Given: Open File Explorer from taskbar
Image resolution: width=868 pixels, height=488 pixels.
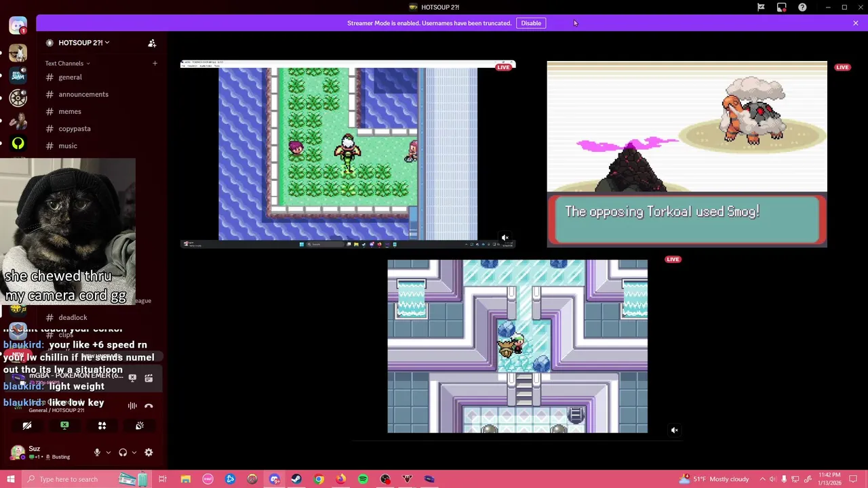Looking at the screenshot, I should pos(185,479).
